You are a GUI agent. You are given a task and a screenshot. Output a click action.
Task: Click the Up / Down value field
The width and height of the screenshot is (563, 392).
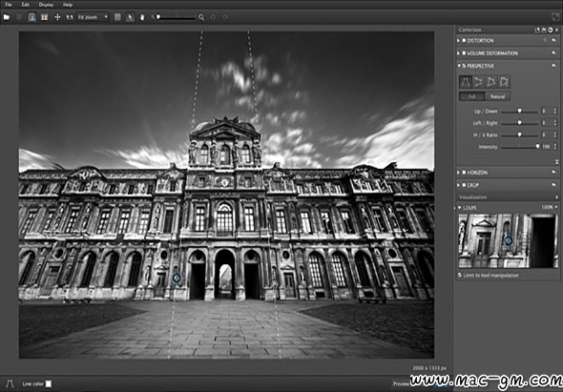[x=547, y=112]
